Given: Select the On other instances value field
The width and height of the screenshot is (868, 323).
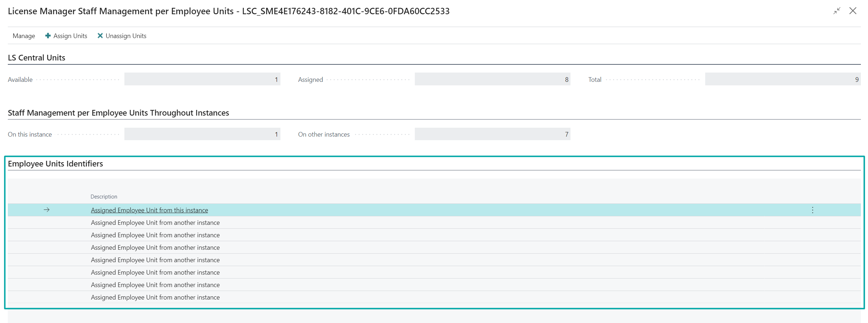Looking at the screenshot, I should pos(492,134).
